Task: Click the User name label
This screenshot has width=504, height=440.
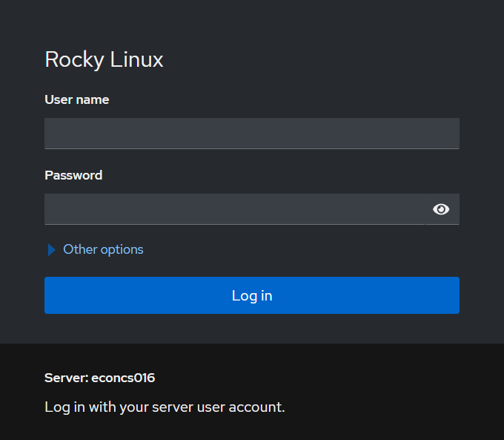Action: pos(77,99)
